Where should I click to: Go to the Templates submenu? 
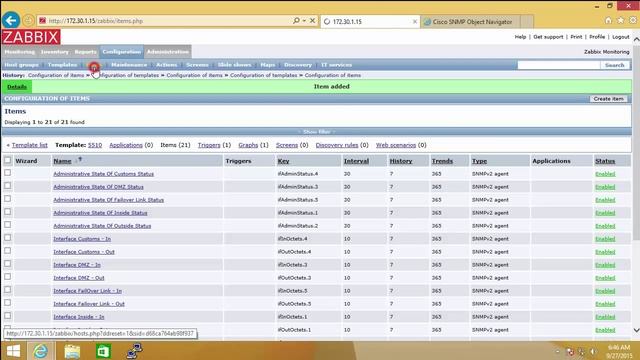tap(62, 65)
